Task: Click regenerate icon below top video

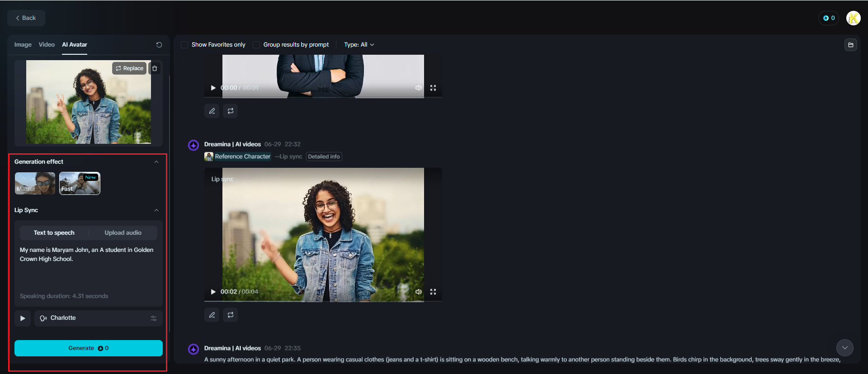Action: click(x=231, y=111)
